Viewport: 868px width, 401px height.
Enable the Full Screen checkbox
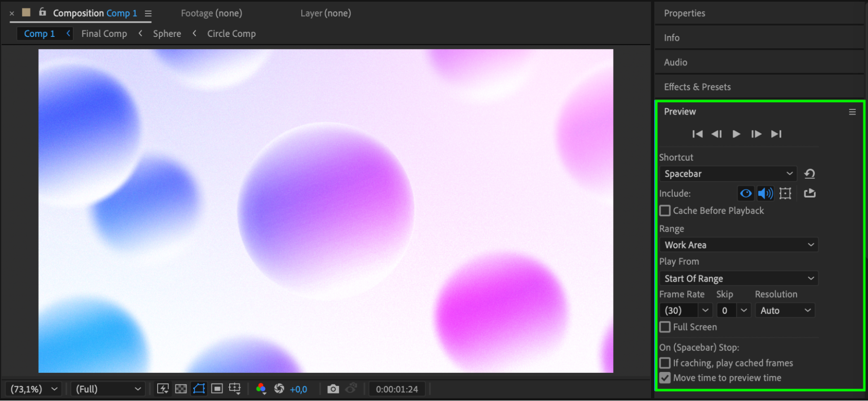pos(665,327)
